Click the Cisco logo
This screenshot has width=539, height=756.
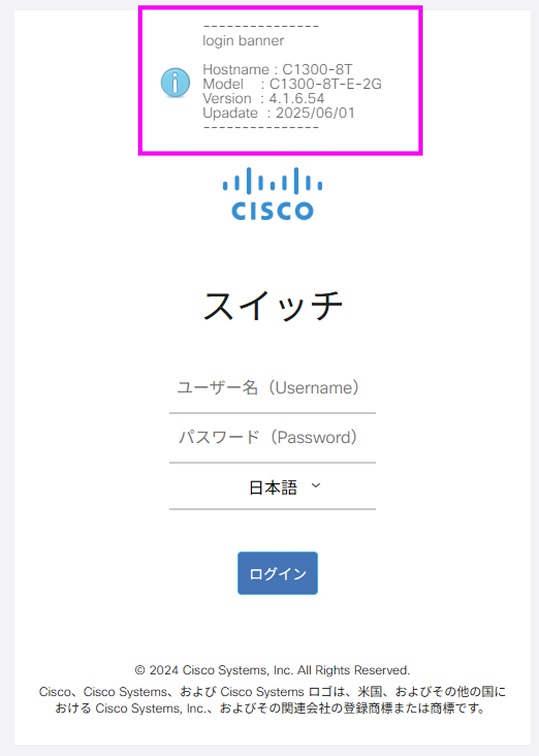(272, 194)
